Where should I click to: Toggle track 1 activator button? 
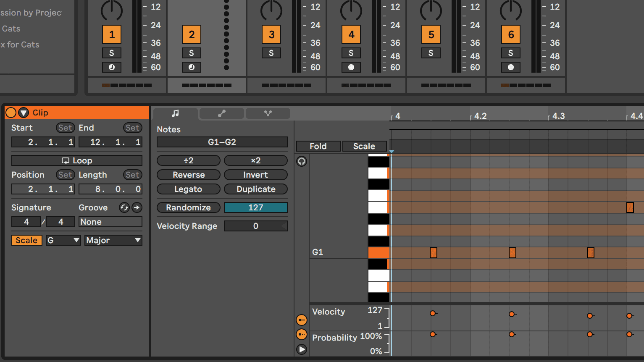click(x=112, y=34)
